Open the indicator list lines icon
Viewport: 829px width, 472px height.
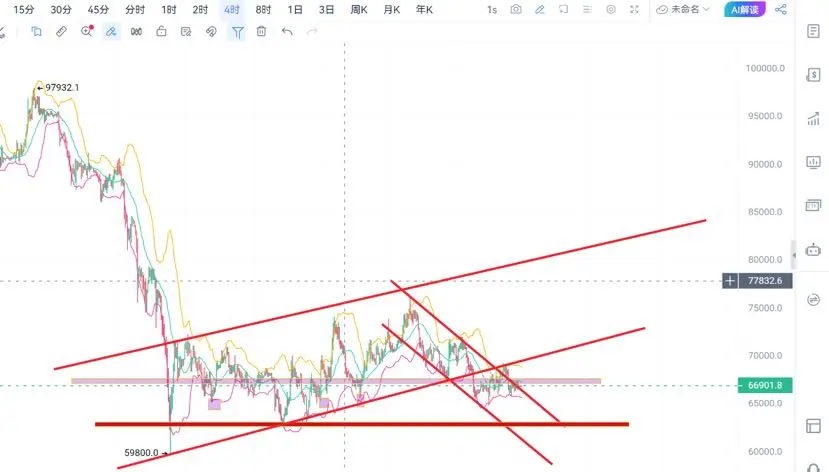tap(587, 10)
